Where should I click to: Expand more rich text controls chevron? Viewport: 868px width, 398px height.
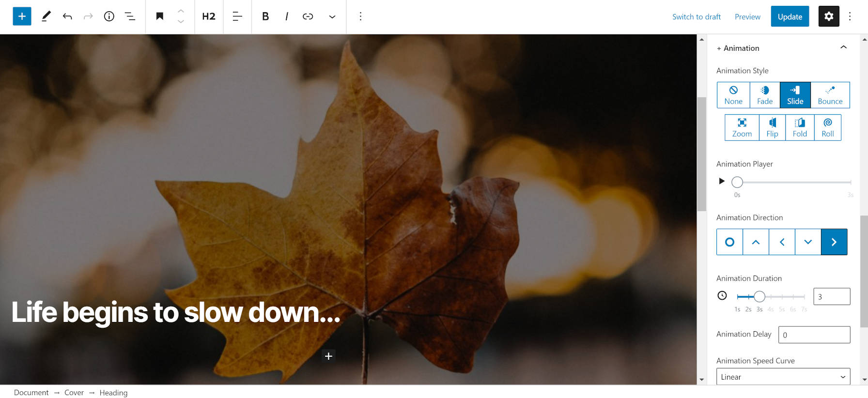(332, 16)
